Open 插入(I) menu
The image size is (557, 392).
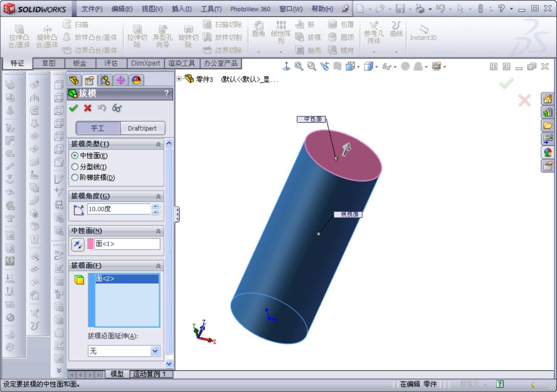pos(181,9)
